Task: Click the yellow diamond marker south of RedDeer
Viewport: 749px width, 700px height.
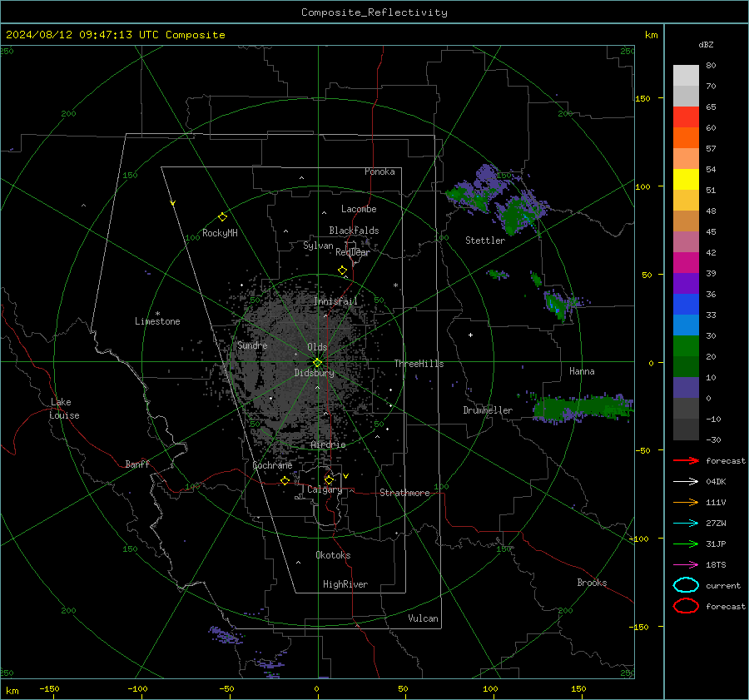Action: click(343, 271)
